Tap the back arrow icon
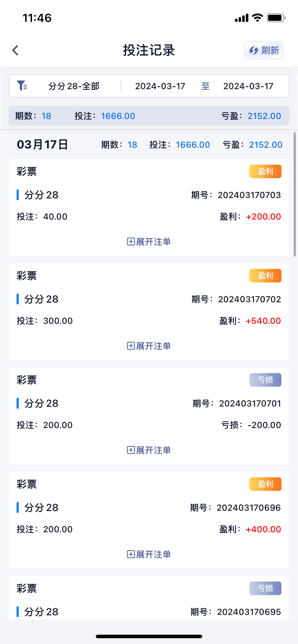The height and width of the screenshot is (644, 298). point(15,50)
